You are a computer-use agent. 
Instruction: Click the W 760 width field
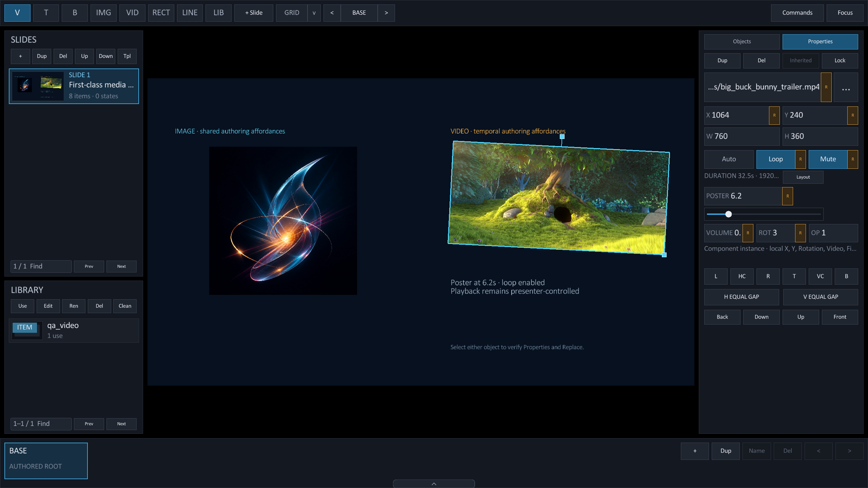(742, 137)
